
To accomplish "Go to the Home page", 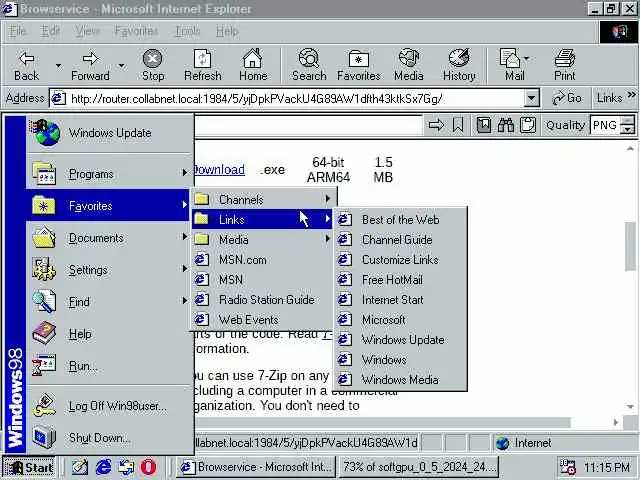I will [253, 65].
